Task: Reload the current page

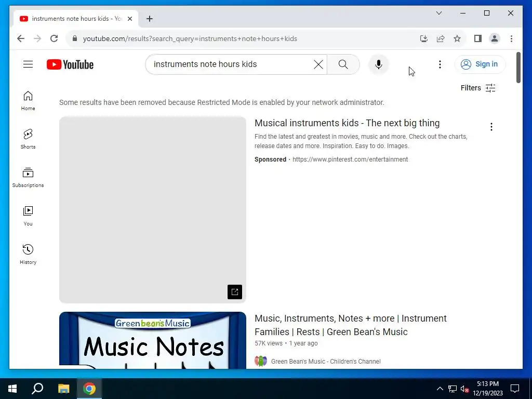Action: pos(54,38)
